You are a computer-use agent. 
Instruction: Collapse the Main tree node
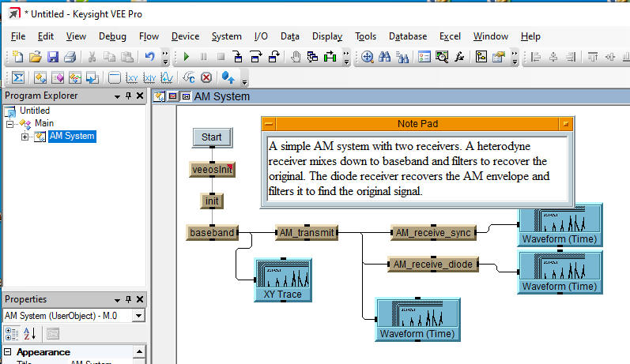click(x=9, y=124)
